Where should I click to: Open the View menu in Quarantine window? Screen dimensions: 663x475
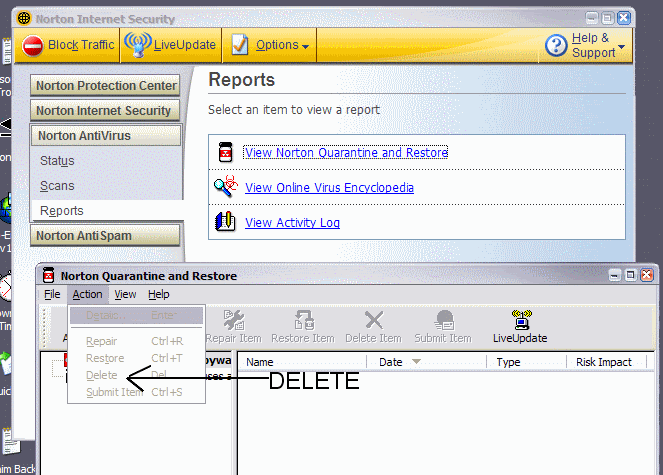125,294
